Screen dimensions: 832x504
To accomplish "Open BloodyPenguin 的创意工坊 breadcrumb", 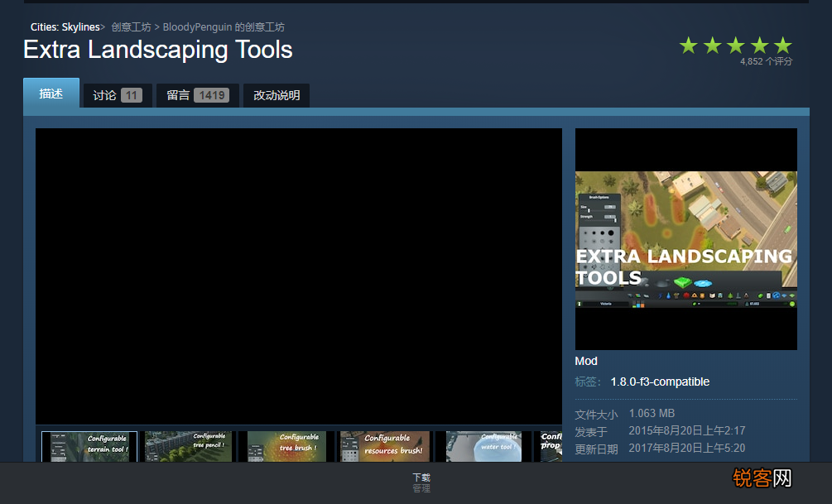I will pyautogui.click(x=224, y=27).
